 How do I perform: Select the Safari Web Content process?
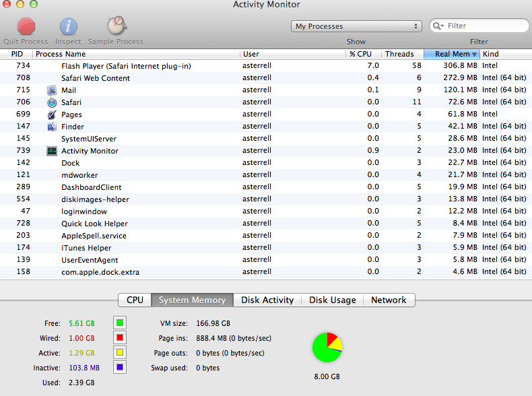tap(266, 78)
